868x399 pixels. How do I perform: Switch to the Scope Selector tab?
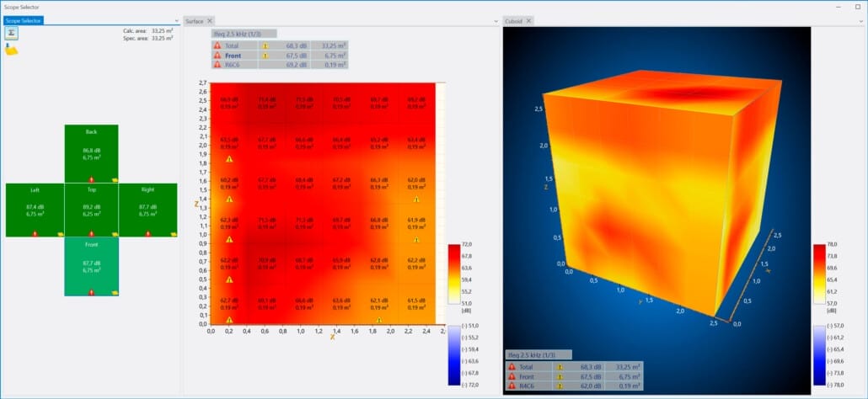[23, 20]
